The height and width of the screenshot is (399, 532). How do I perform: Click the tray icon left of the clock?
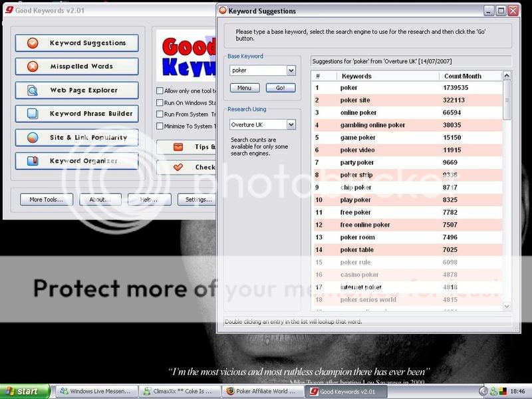(503, 392)
